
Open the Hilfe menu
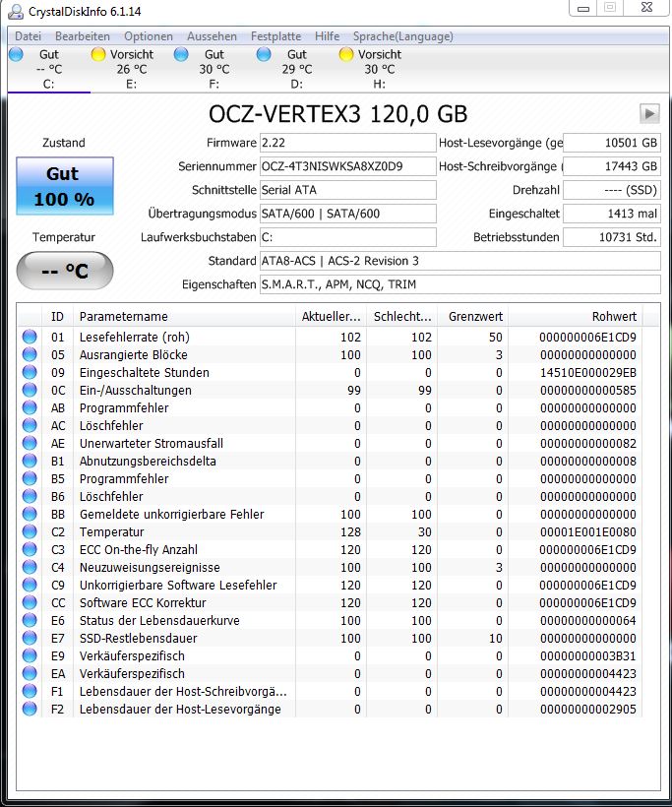click(x=327, y=36)
